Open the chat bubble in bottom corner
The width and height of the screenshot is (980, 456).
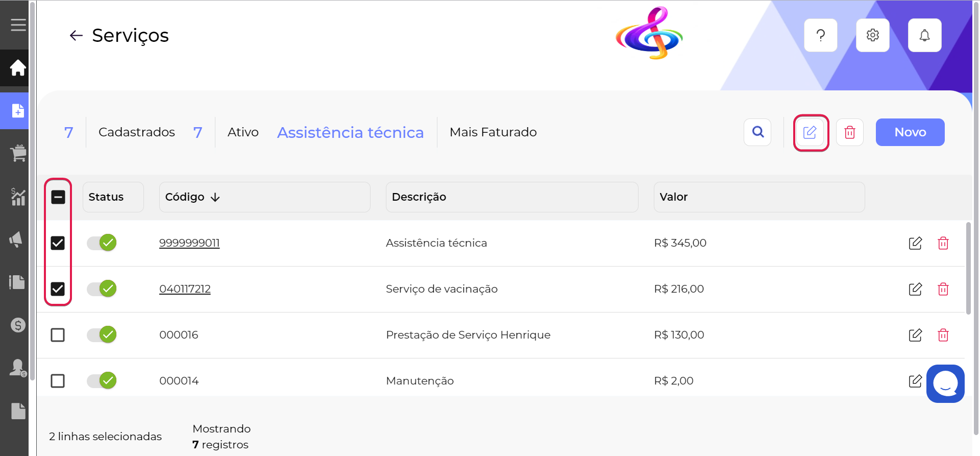coord(945,383)
